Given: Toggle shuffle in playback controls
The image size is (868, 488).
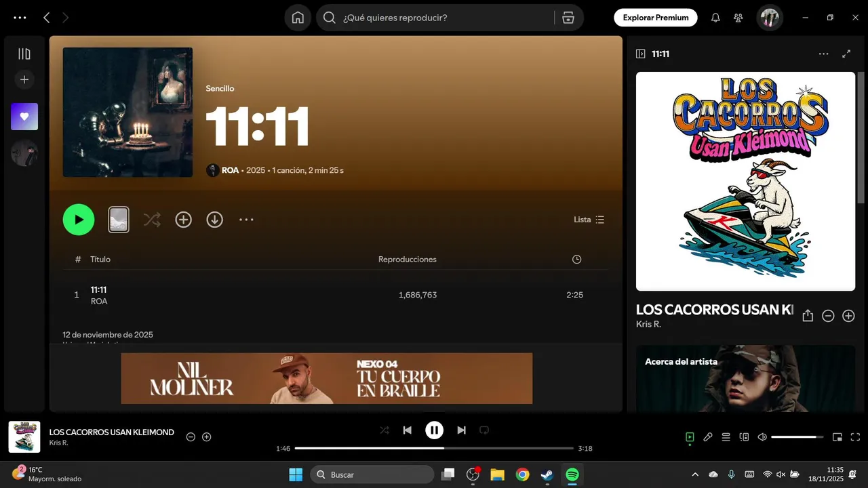Looking at the screenshot, I should point(384,430).
